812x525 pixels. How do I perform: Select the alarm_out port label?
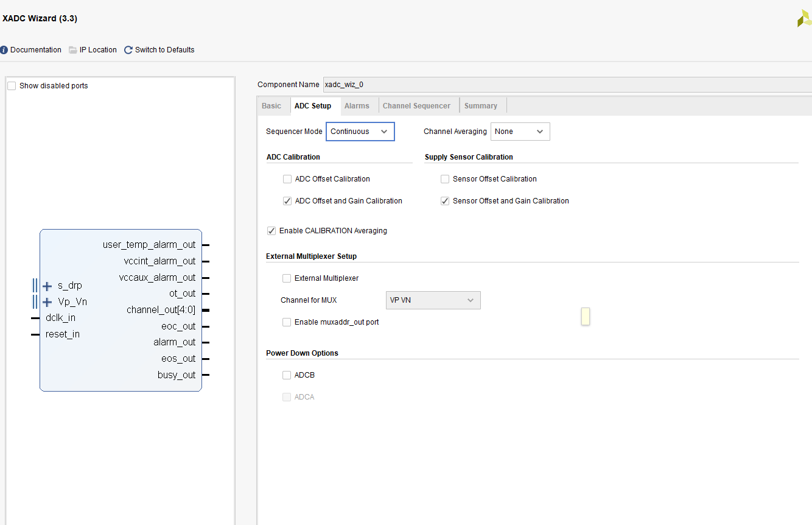click(x=175, y=342)
